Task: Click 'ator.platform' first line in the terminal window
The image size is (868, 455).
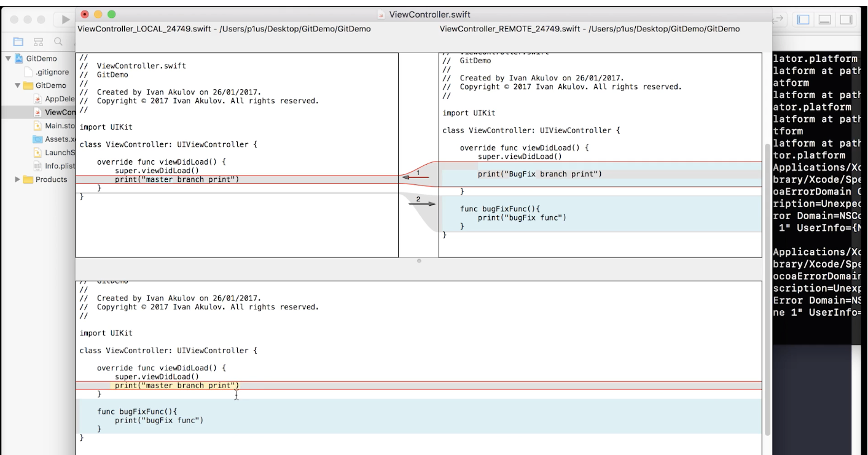Action: 815,59
